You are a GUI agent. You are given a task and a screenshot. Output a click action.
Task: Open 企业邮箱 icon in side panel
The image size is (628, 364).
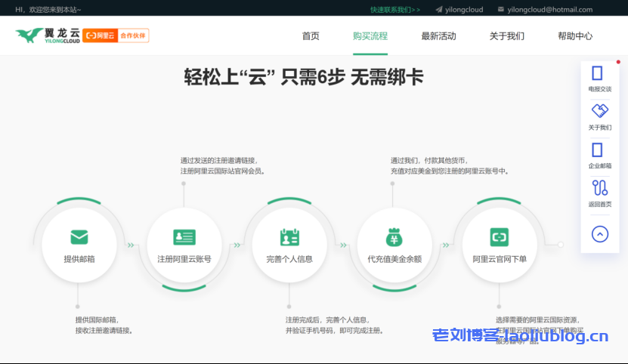(x=597, y=150)
